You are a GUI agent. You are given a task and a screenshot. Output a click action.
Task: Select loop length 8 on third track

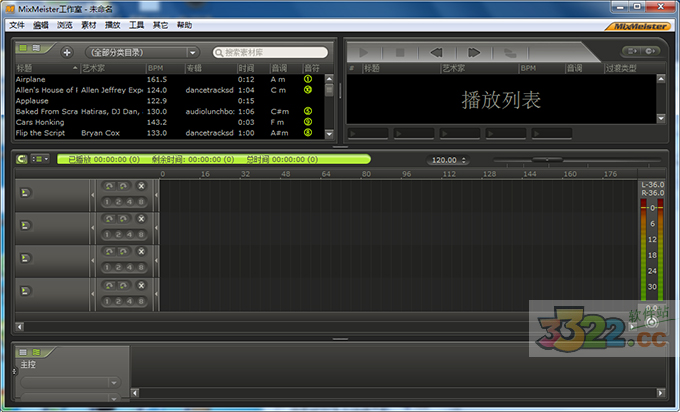[x=141, y=268]
